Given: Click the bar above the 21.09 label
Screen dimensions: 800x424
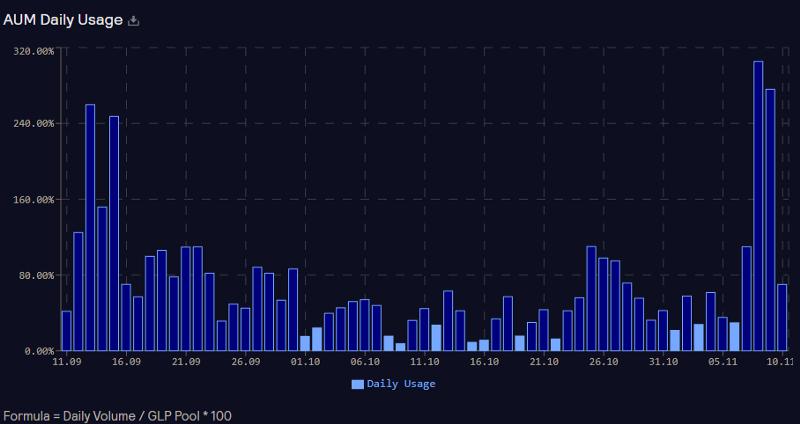Looking at the screenshot, I should [186, 298].
